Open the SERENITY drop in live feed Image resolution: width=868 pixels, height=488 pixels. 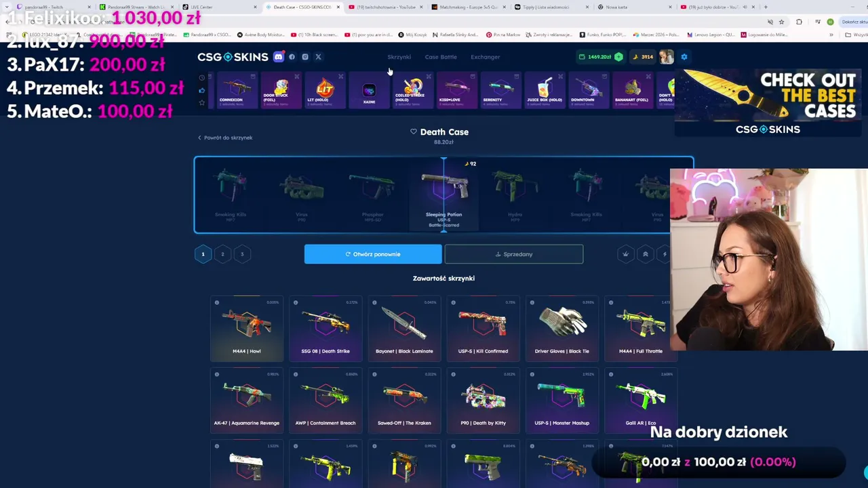pyautogui.click(x=500, y=90)
